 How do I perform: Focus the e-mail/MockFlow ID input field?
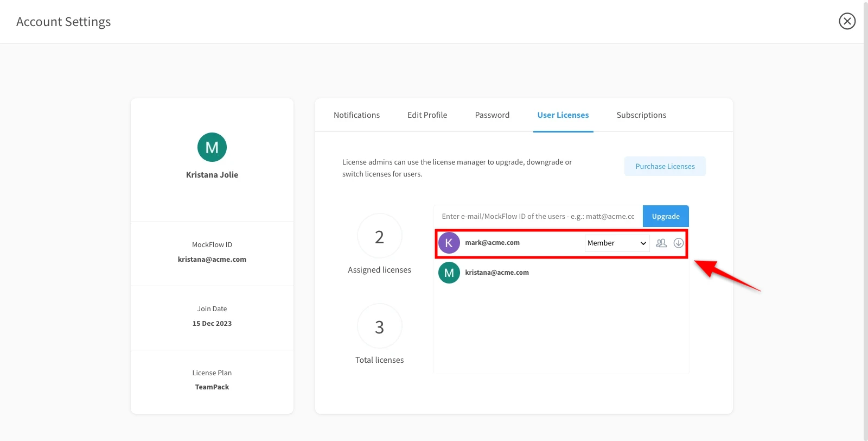[538, 216]
